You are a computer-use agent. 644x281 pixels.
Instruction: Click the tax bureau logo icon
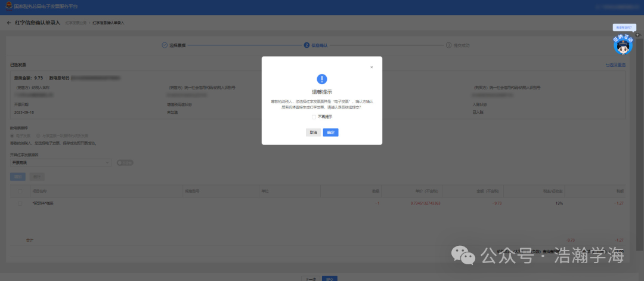tap(8, 7)
